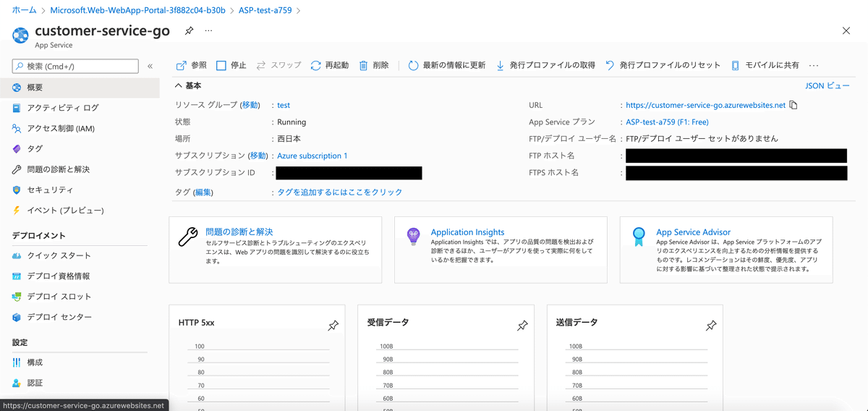
Task: Close the App Service blade
Action: point(846,30)
